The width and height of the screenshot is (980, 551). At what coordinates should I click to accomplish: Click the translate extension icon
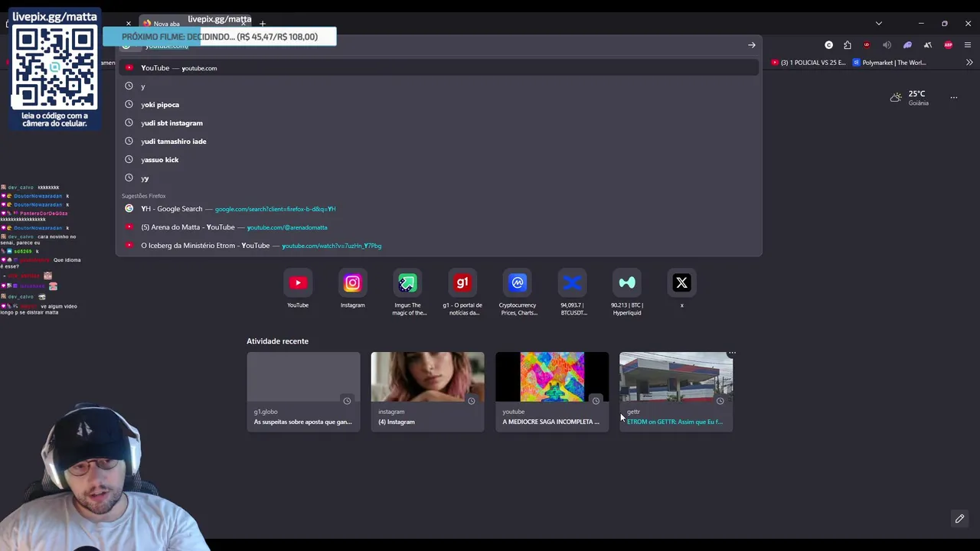click(927, 45)
